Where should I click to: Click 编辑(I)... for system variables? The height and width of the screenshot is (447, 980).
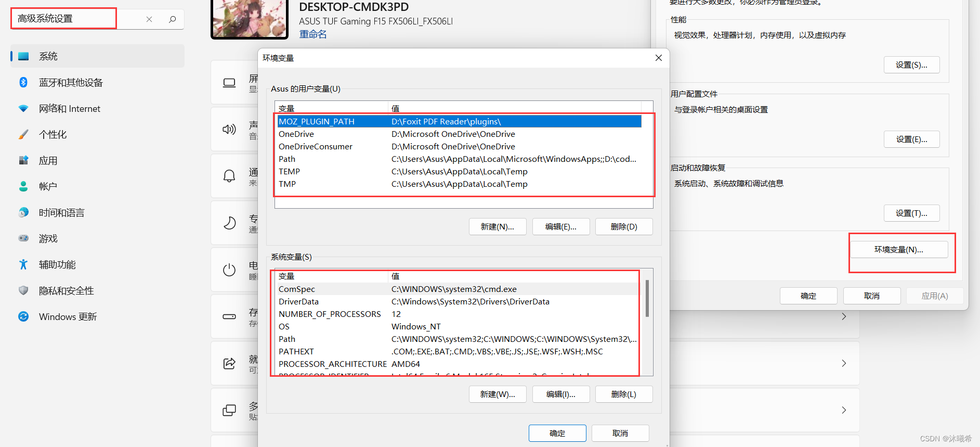coord(561,394)
